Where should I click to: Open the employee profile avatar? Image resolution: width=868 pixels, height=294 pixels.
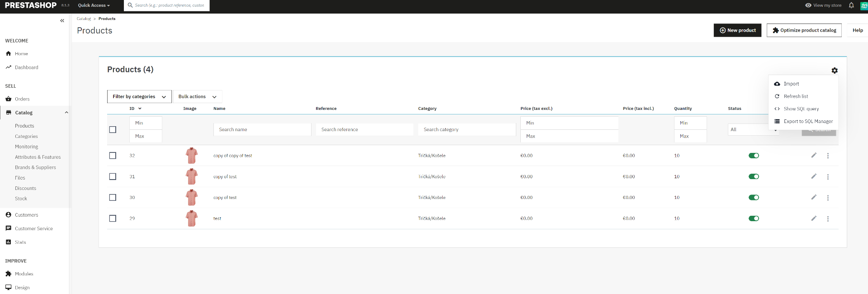pyautogui.click(x=864, y=5)
